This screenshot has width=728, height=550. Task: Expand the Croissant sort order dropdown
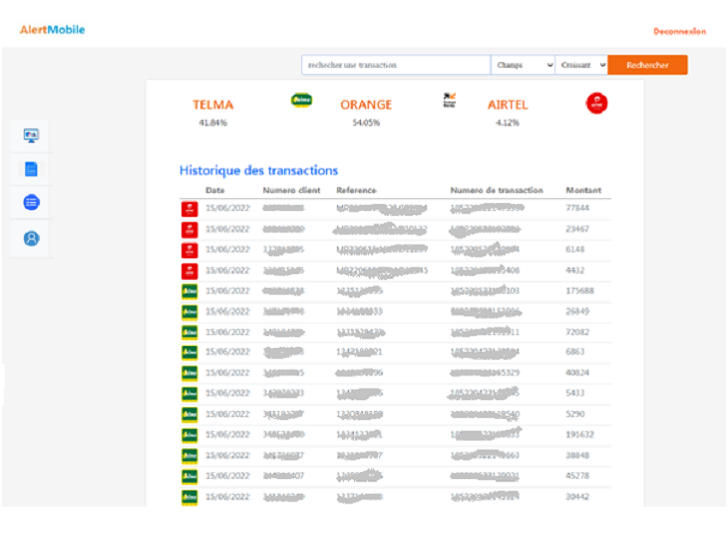(581, 65)
